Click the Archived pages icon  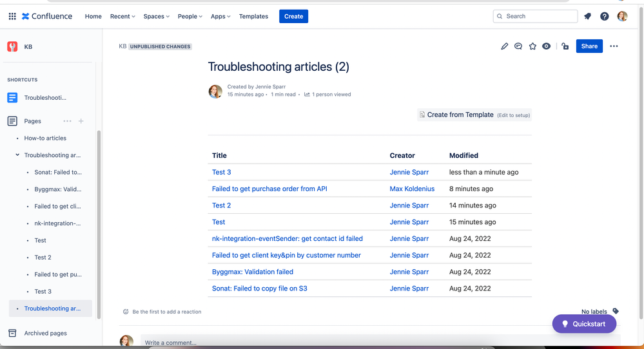pos(12,333)
